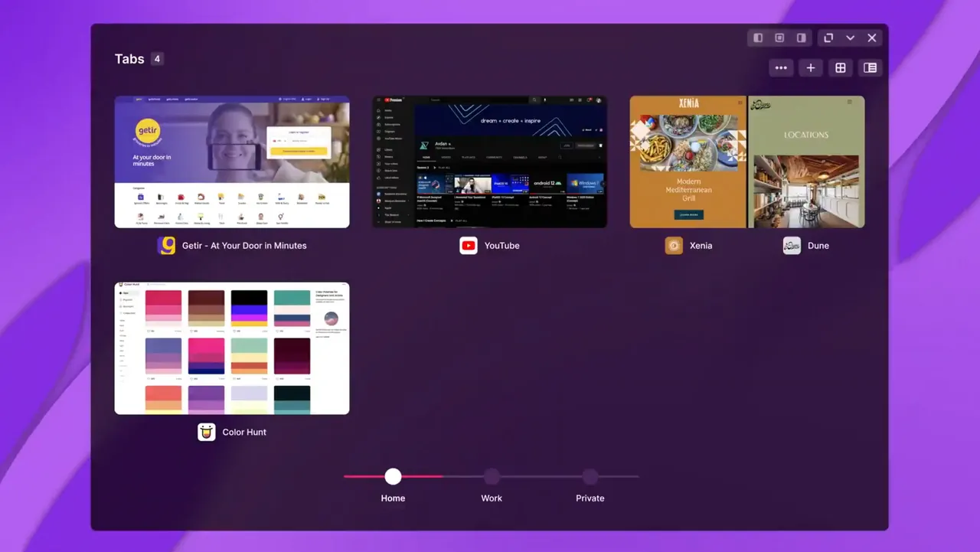Select the Work workspace dot
Image resolution: width=980 pixels, height=552 pixels.
click(492, 476)
